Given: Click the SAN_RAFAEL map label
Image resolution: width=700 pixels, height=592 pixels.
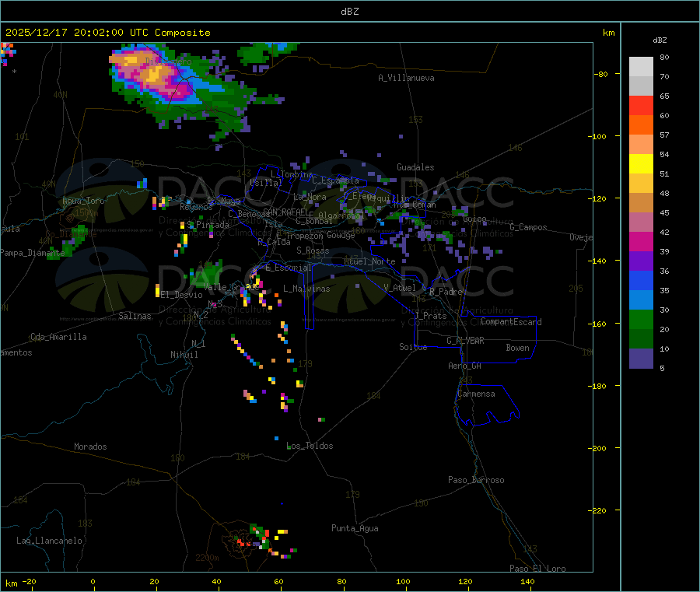Looking at the screenshot, I should point(285,212).
